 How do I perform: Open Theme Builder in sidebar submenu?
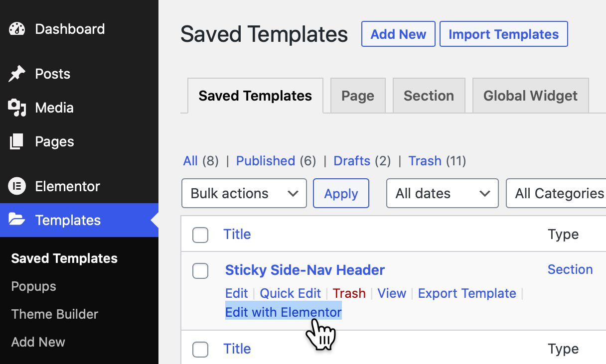click(55, 314)
